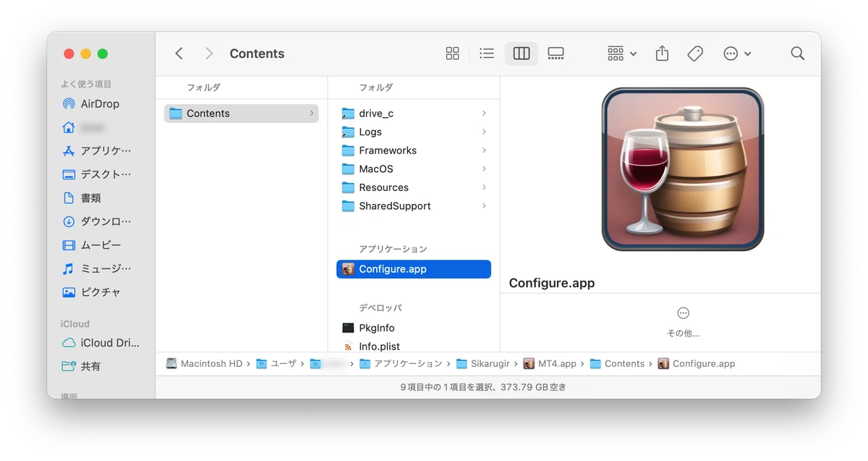
Task: Switch to column view
Action: (x=522, y=54)
